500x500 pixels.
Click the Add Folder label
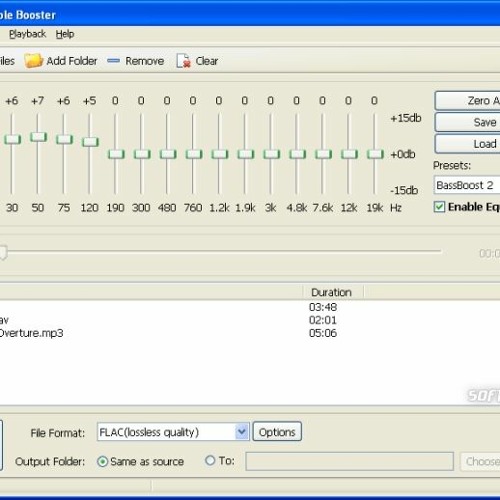point(72,61)
